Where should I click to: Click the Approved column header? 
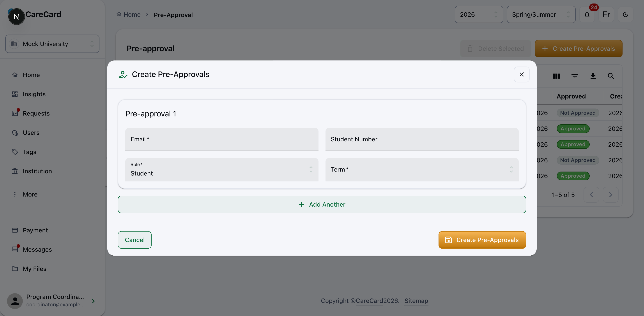coord(571,96)
